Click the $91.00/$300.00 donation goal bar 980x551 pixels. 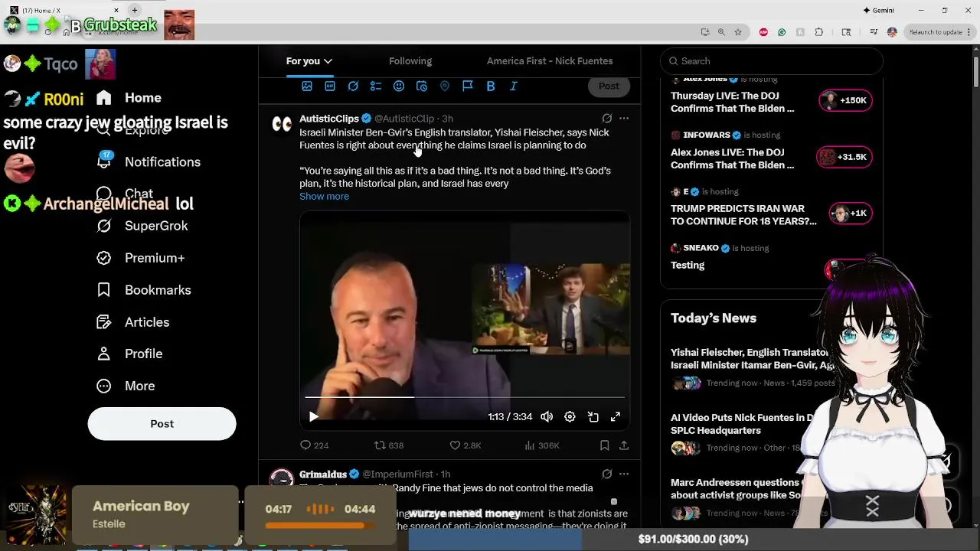click(x=693, y=540)
